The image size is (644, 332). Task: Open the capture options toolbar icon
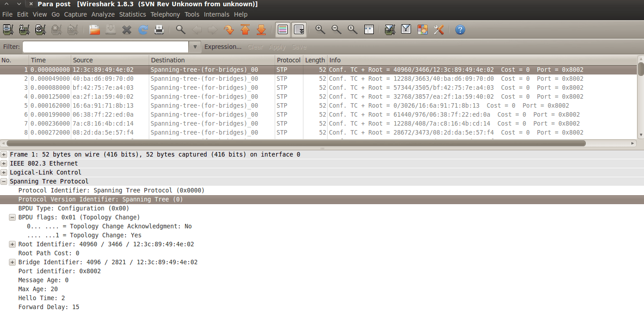click(24, 30)
